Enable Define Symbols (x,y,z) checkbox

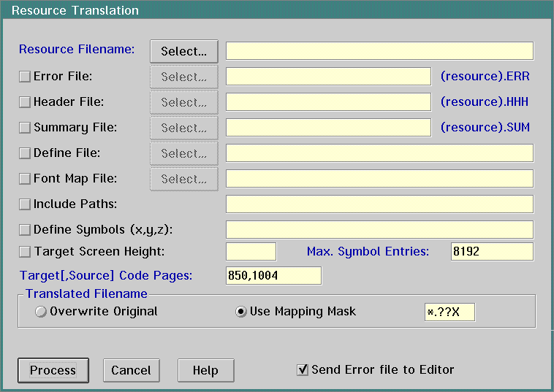click(x=25, y=230)
